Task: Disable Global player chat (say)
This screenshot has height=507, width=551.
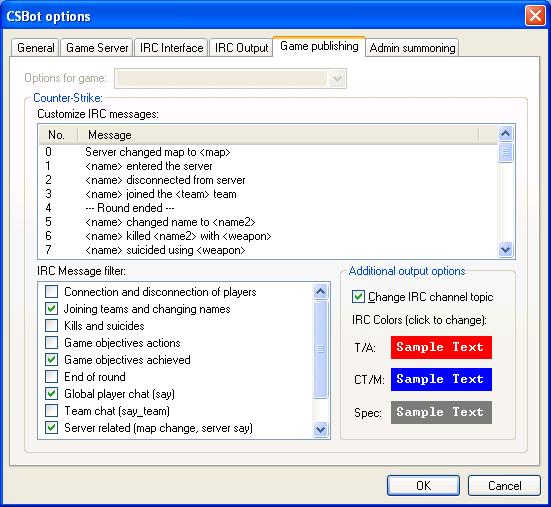Action: click(51, 394)
